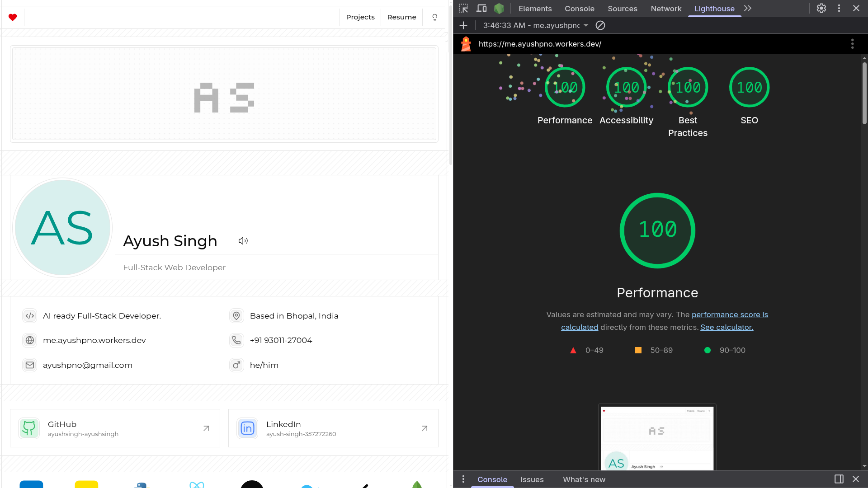
Task: Open the three-dot menu beside the report URL
Action: point(853,44)
